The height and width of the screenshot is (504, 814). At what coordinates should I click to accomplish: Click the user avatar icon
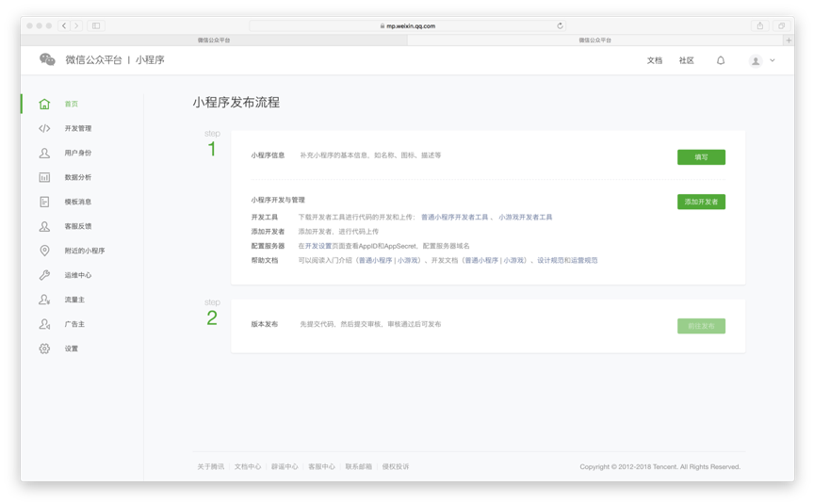(756, 60)
